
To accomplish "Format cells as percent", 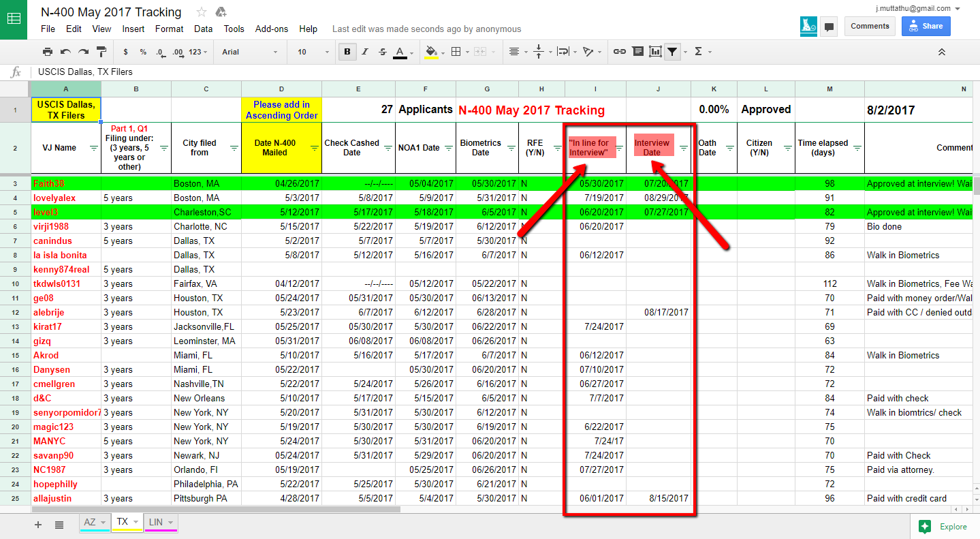I will (143, 52).
